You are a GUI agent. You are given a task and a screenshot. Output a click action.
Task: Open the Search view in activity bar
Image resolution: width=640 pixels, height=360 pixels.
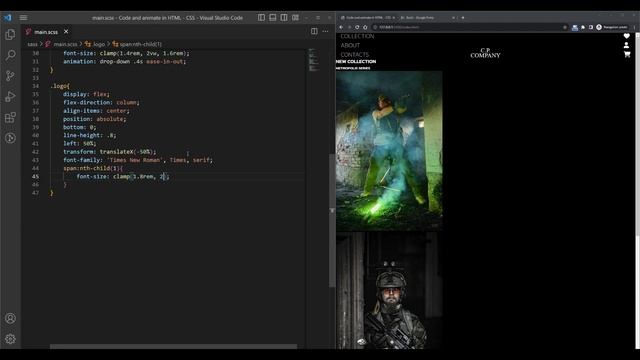[x=10, y=55]
